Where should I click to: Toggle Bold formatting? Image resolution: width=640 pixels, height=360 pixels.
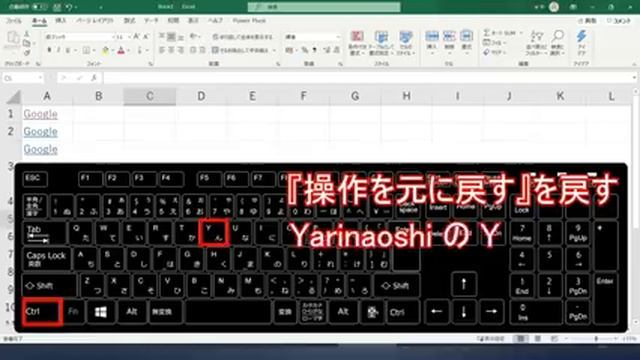[49, 50]
